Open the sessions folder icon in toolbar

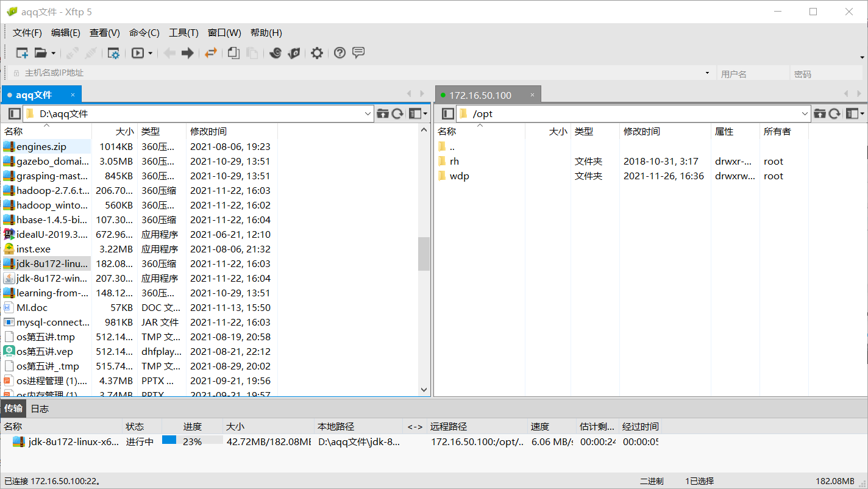40,53
